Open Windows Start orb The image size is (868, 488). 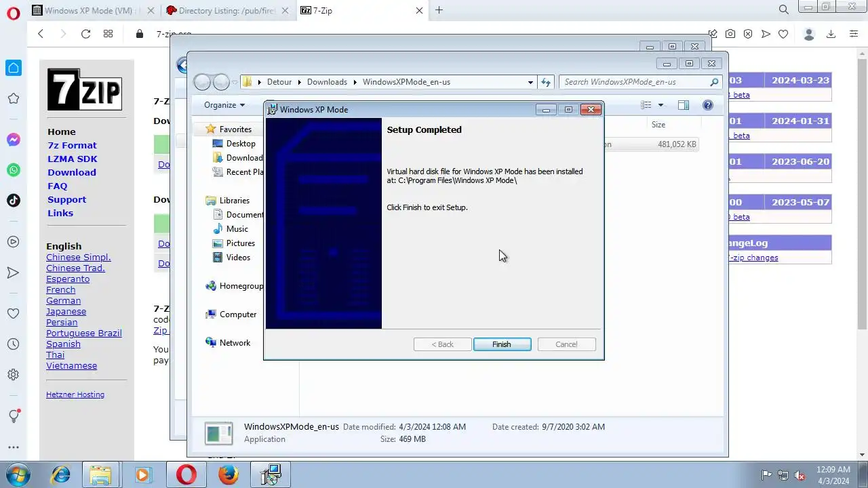pyautogui.click(x=18, y=474)
